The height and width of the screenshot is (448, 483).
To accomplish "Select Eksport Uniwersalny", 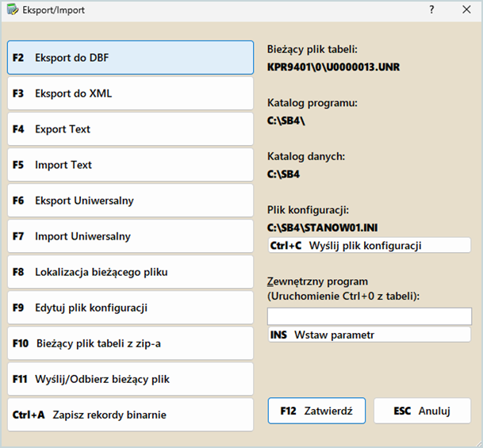I will (130, 201).
